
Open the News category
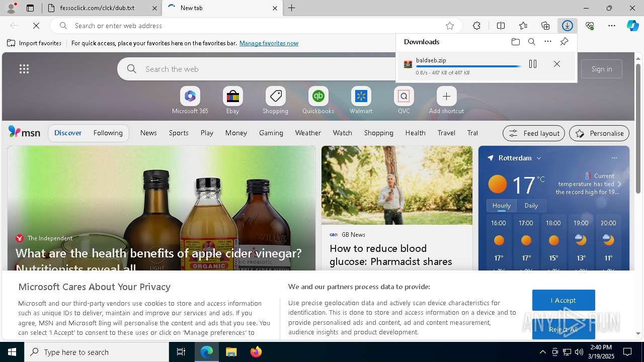point(148,133)
